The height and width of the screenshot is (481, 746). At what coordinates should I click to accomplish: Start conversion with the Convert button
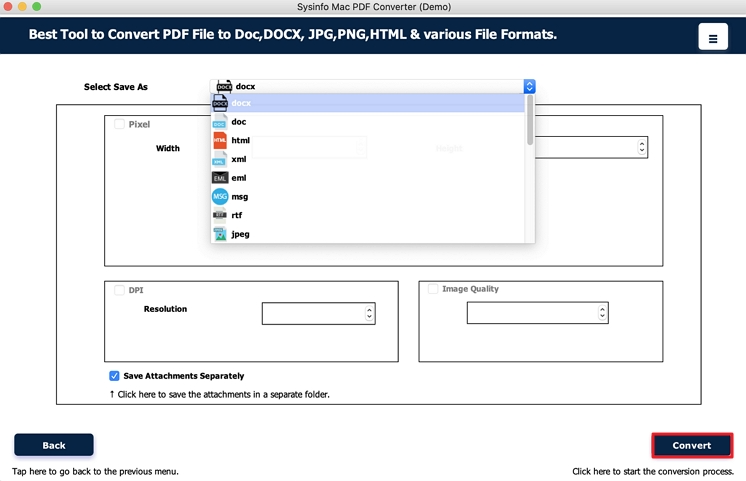692,445
